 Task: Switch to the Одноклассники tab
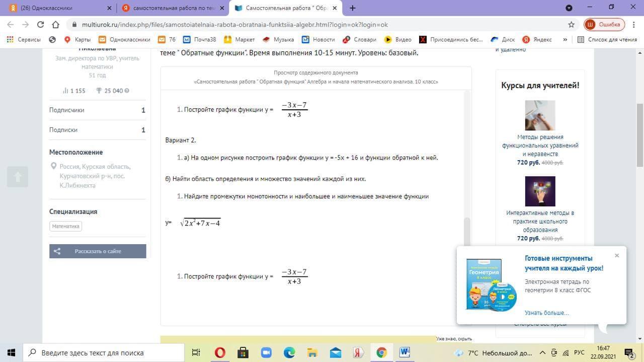tap(55, 8)
